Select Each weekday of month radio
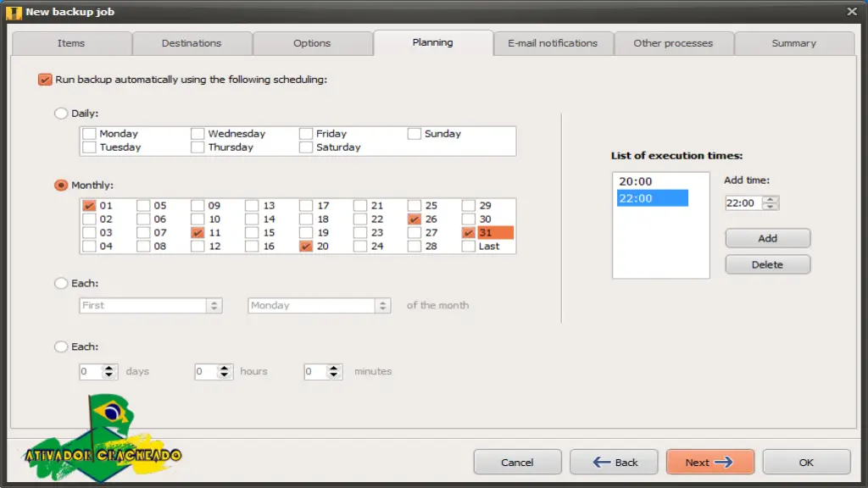Screen dimensions: 868x488 (x=61, y=283)
